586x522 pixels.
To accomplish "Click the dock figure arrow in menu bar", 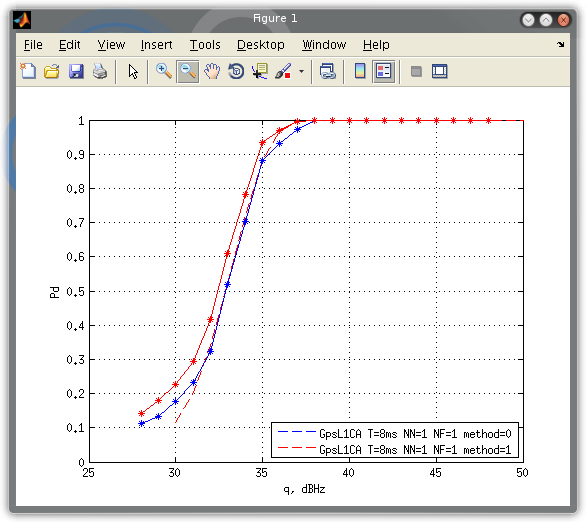I will click(x=560, y=45).
